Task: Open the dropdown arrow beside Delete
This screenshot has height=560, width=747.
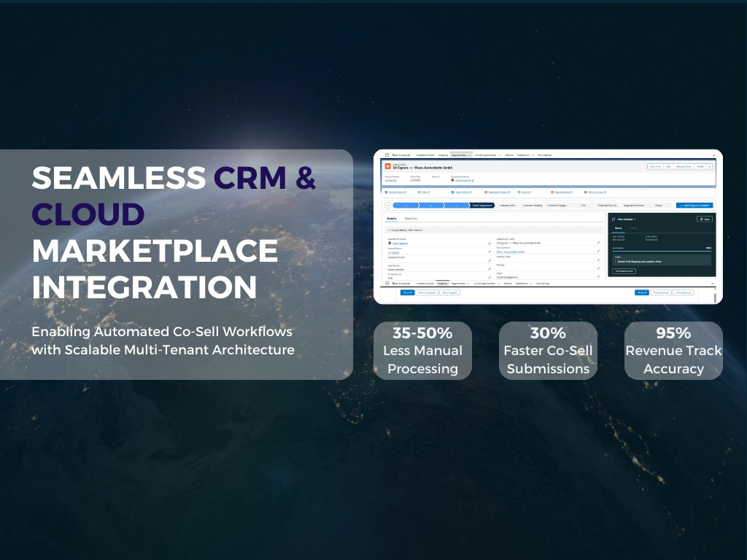Action: (x=709, y=166)
